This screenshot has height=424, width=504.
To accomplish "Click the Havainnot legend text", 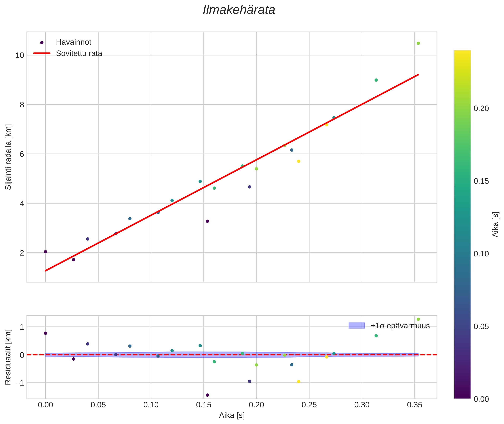I will 74,42.
